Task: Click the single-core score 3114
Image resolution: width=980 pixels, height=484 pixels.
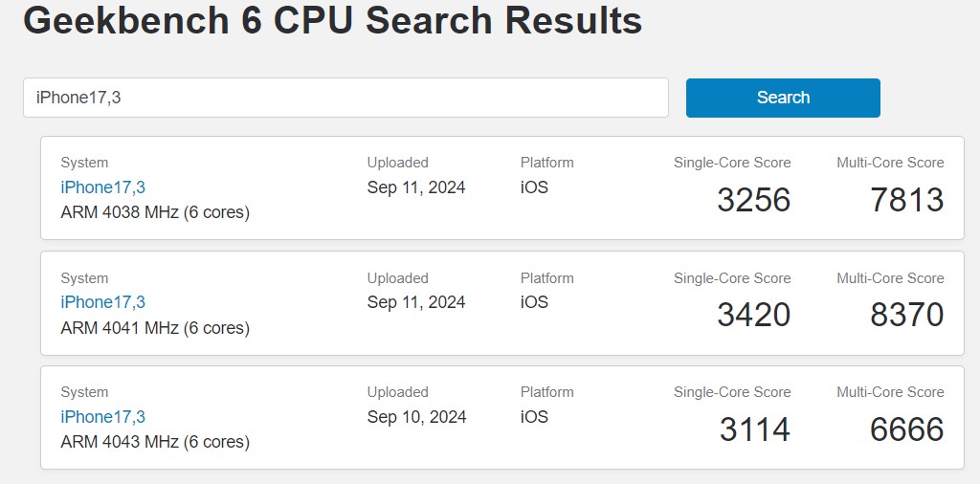Action: point(754,429)
